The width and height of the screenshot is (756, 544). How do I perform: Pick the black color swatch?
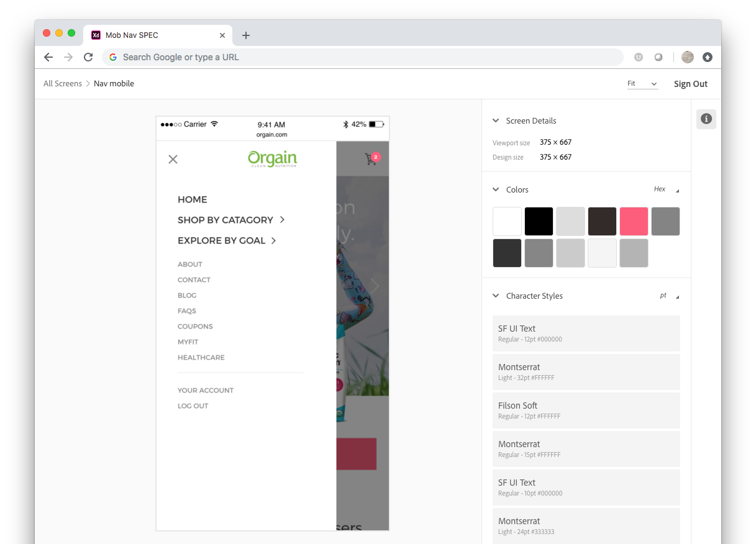point(539,221)
